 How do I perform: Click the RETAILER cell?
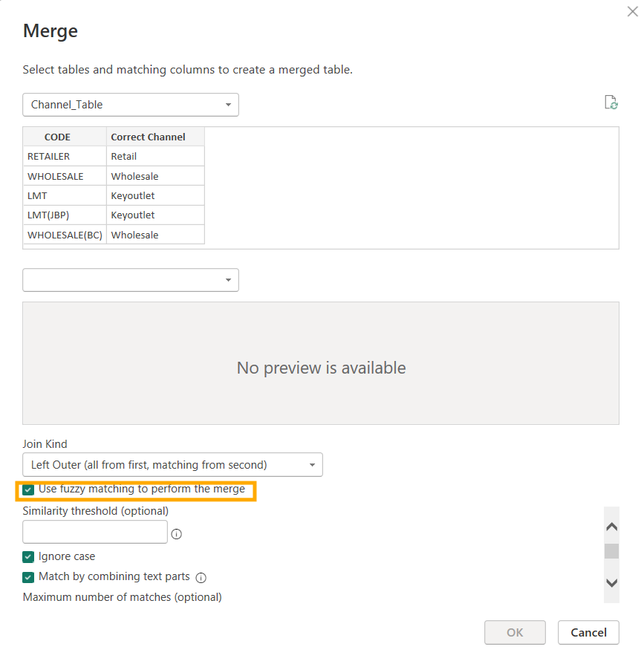point(65,157)
